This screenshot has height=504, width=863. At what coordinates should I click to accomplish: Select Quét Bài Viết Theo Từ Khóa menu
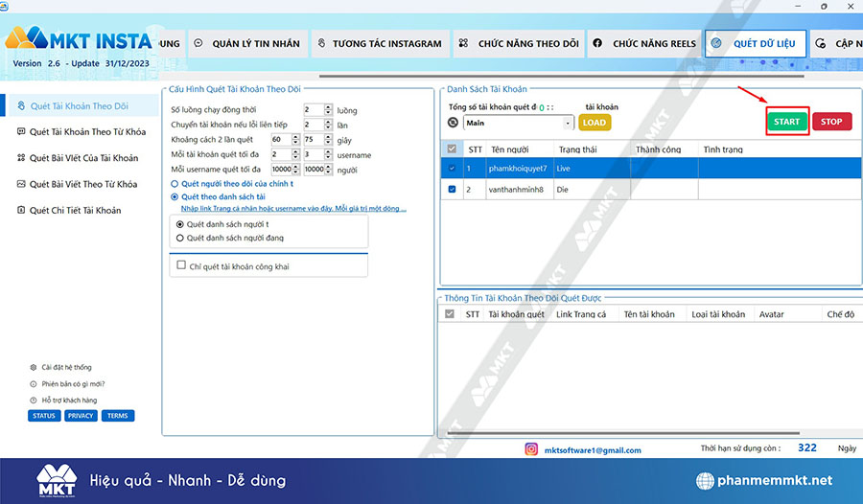tap(83, 184)
